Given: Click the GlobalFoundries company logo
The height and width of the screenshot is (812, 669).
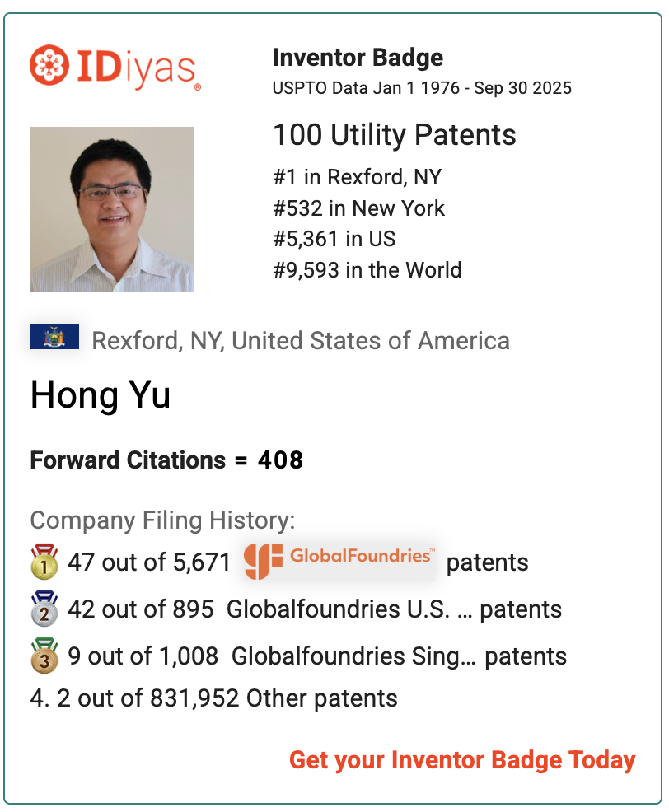Looking at the screenshot, I should (x=339, y=560).
